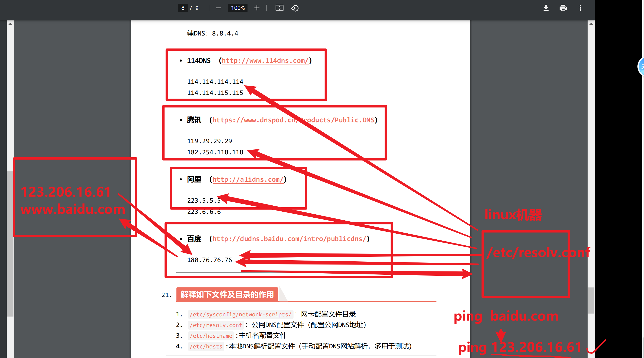This screenshot has width=644, height=358.
Task: Click the 阿里 bullet heading
Action: click(x=194, y=180)
